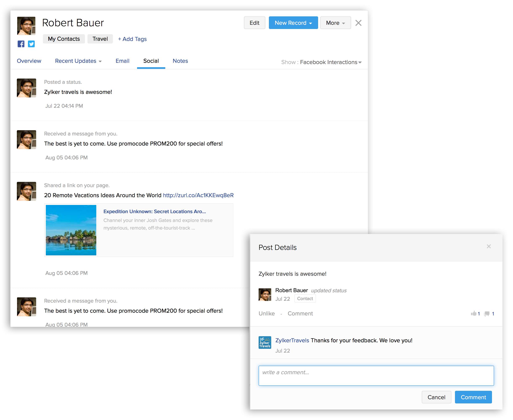The height and width of the screenshot is (420, 513).
Task: Edit the contact record
Action: (254, 23)
